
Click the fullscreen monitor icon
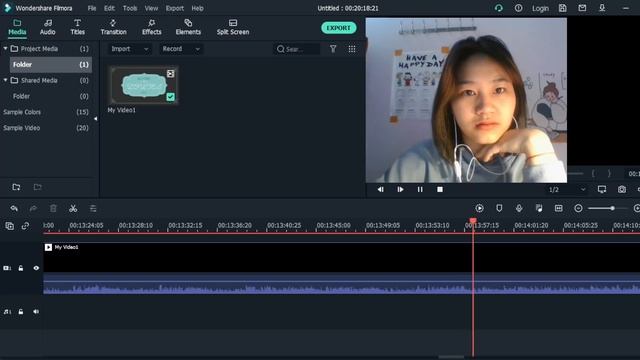602,189
